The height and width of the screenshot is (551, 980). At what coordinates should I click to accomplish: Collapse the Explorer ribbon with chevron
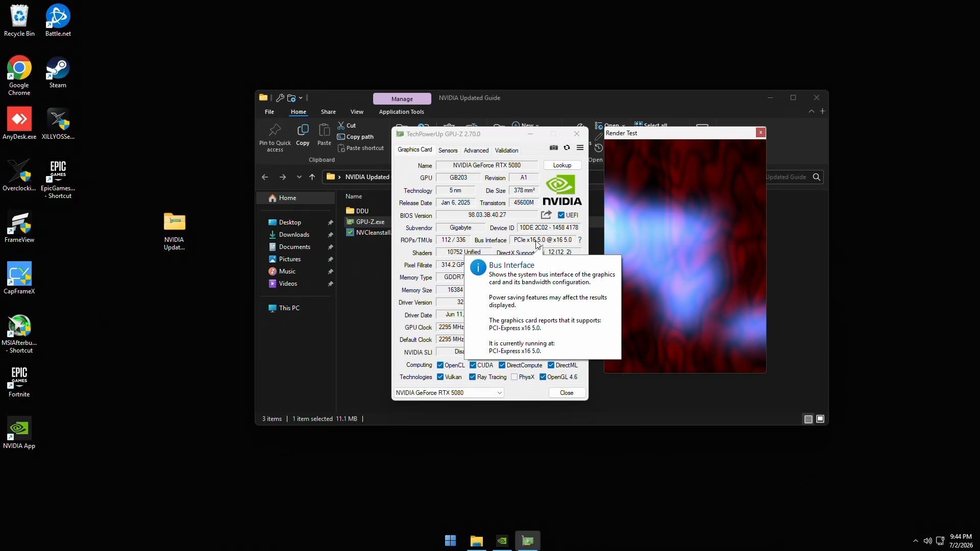(811, 111)
